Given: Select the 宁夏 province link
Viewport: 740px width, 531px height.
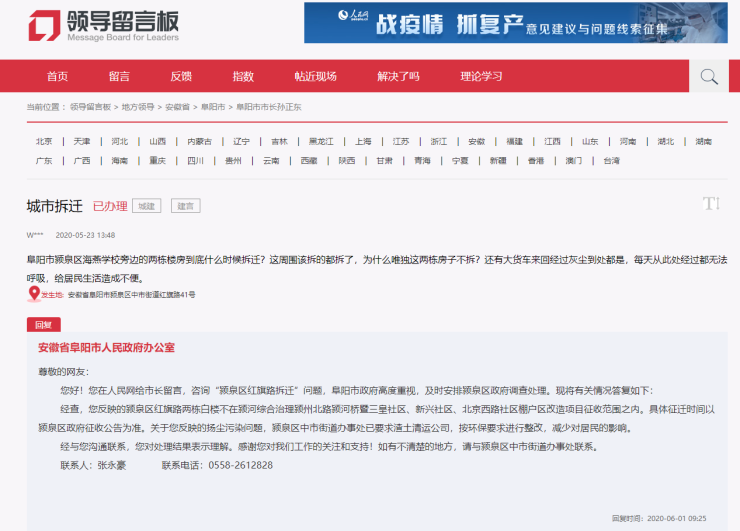Looking at the screenshot, I should tap(460, 160).
